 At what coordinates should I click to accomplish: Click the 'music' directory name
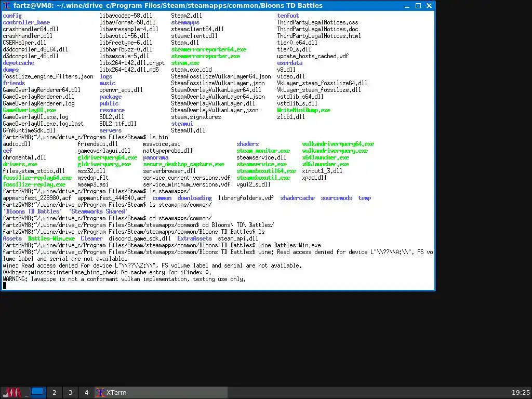[x=107, y=84]
